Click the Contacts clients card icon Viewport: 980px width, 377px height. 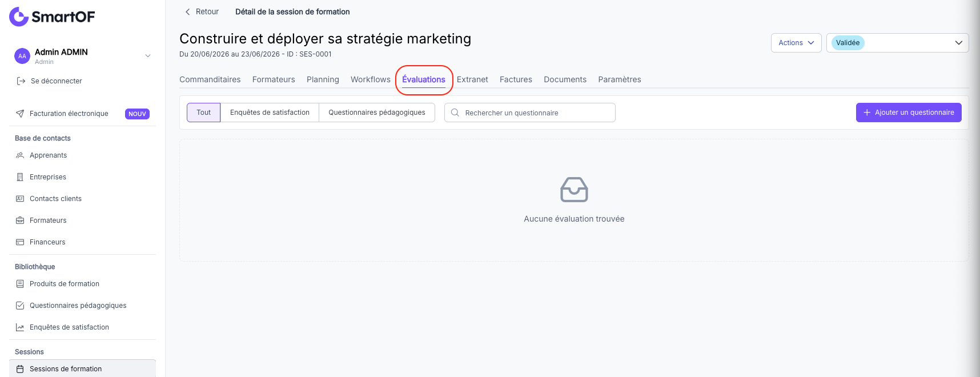20,199
